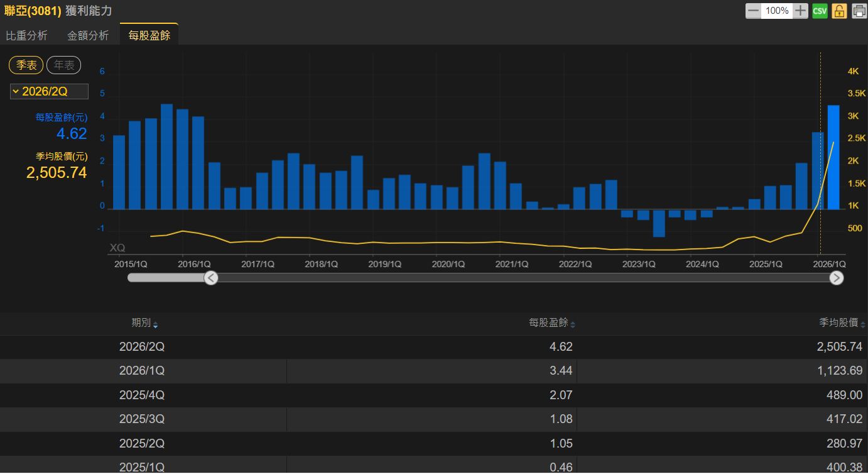This screenshot has width=868, height=474.
Task: Click the printer icon
Action: tap(859, 11)
